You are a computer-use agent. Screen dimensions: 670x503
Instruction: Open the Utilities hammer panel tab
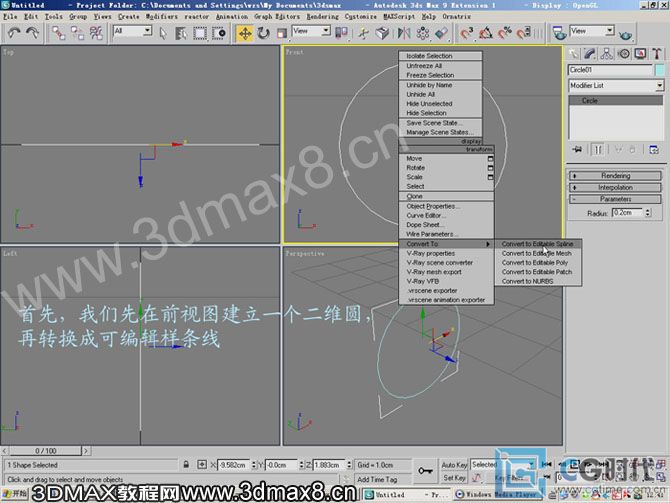click(657, 54)
